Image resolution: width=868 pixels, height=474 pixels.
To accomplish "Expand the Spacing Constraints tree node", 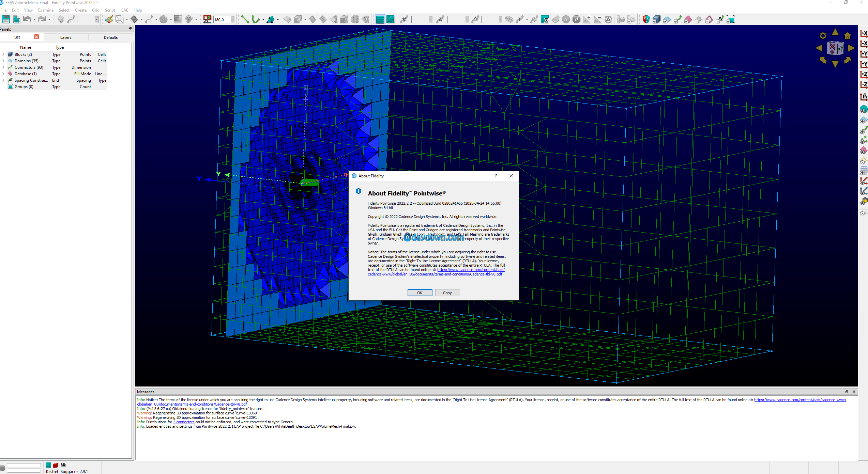I will (x=3, y=80).
